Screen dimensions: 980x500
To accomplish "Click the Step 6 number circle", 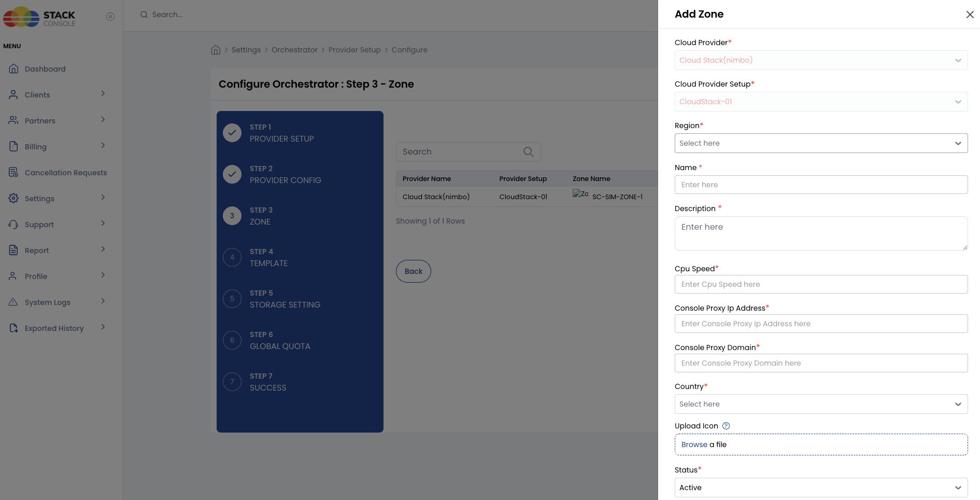I will (x=232, y=340).
